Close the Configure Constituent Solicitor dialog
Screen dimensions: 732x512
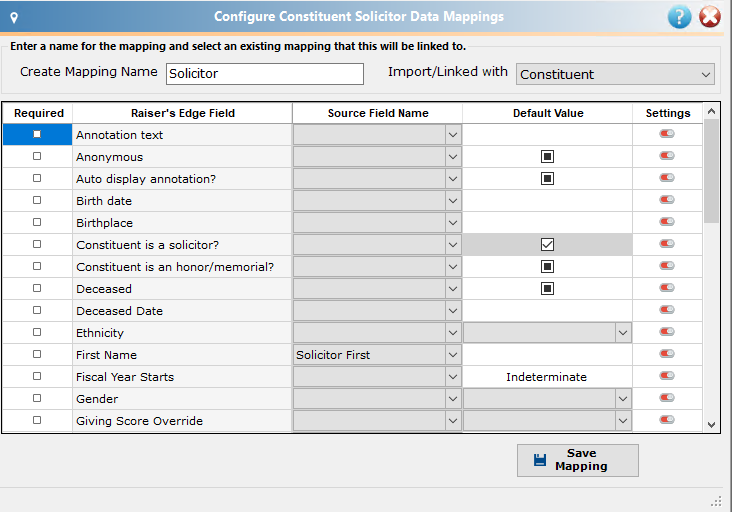coord(710,17)
